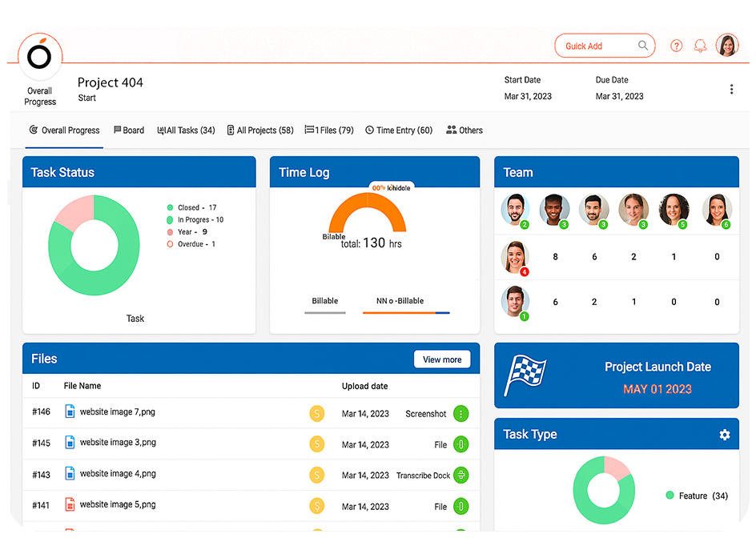Open the help question mark icon
This screenshot has height=558, width=756.
click(x=677, y=46)
